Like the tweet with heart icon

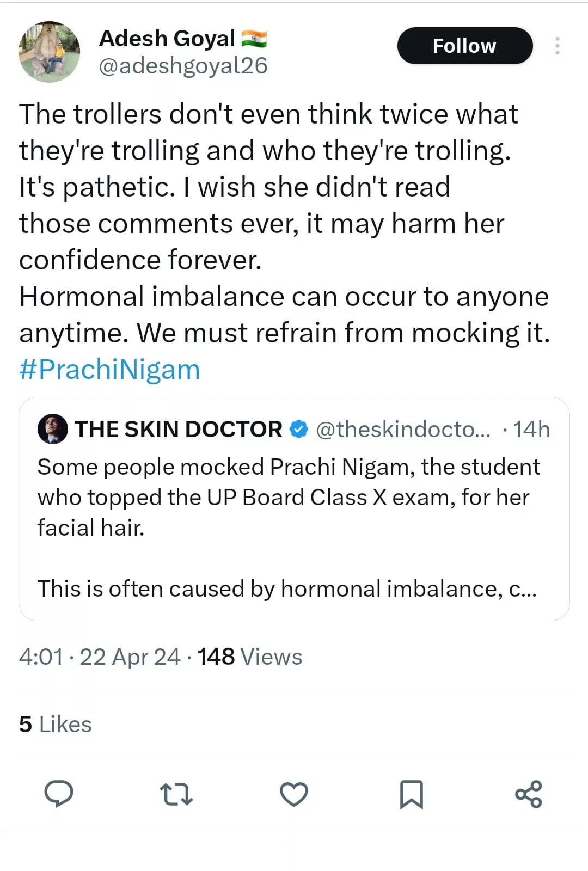[x=294, y=794]
